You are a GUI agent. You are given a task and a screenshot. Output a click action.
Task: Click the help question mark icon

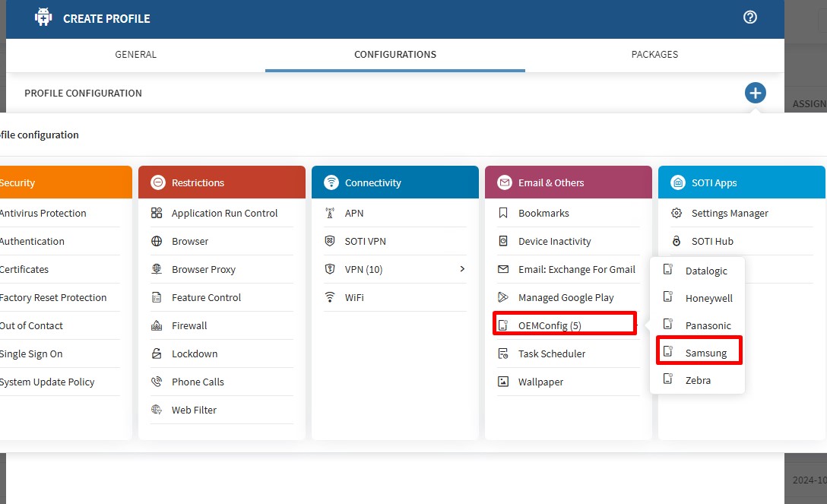[750, 17]
